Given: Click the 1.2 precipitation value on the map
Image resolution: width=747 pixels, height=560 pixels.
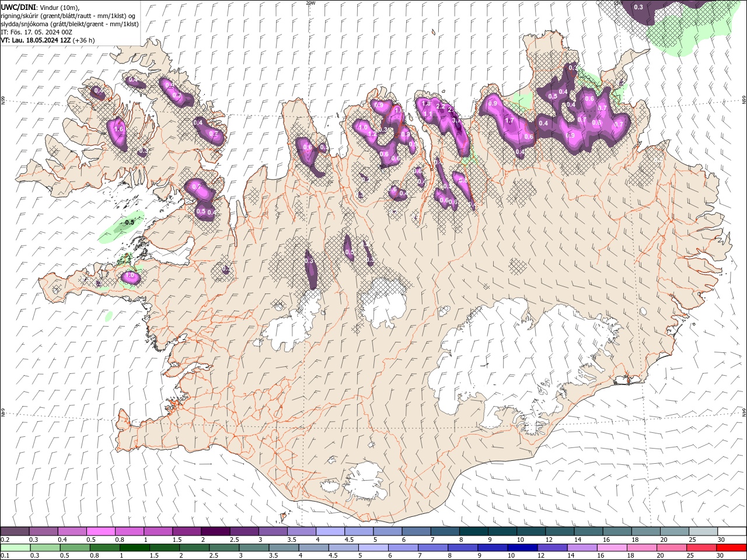Looking at the screenshot, I should click(x=372, y=134).
